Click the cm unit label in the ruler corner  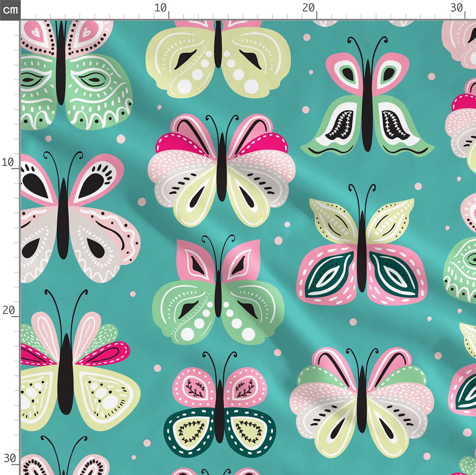pyautogui.click(x=10, y=9)
